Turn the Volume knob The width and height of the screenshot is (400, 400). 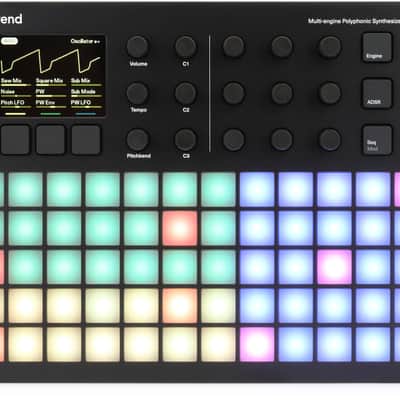pyautogui.click(x=137, y=47)
